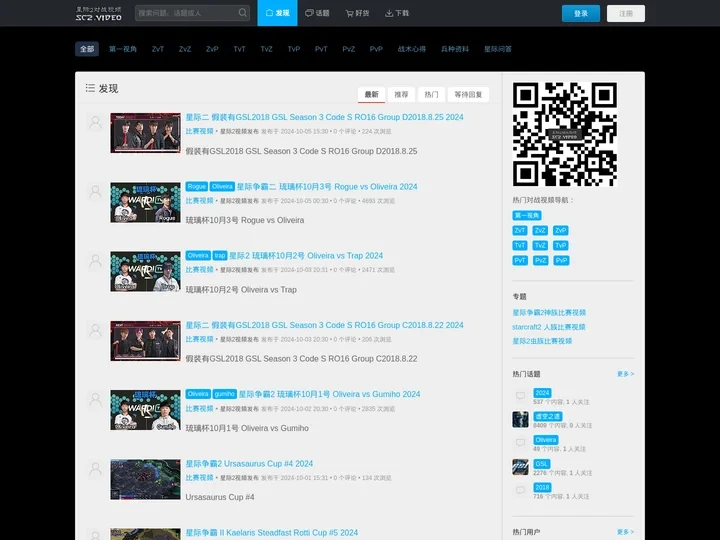
Task: Open the Ursasaurus Cup #4 2024 title link
Action: tap(249, 464)
